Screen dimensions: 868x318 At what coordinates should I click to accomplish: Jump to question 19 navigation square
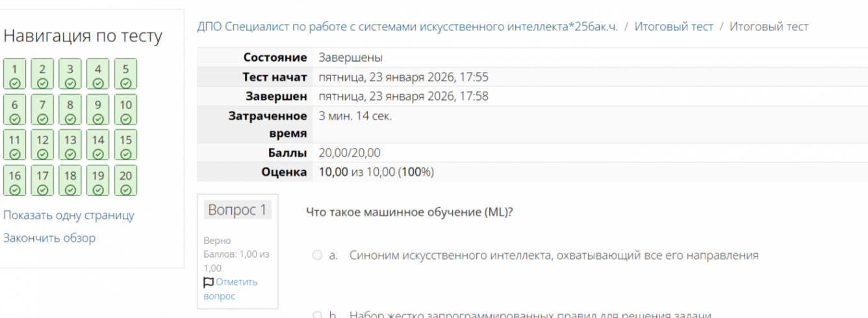tap(97, 181)
